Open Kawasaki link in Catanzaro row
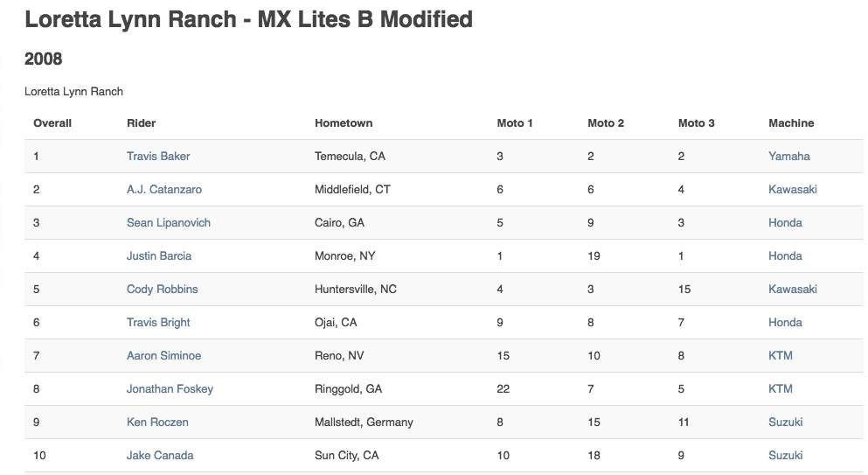 click(x=793, y=190)
